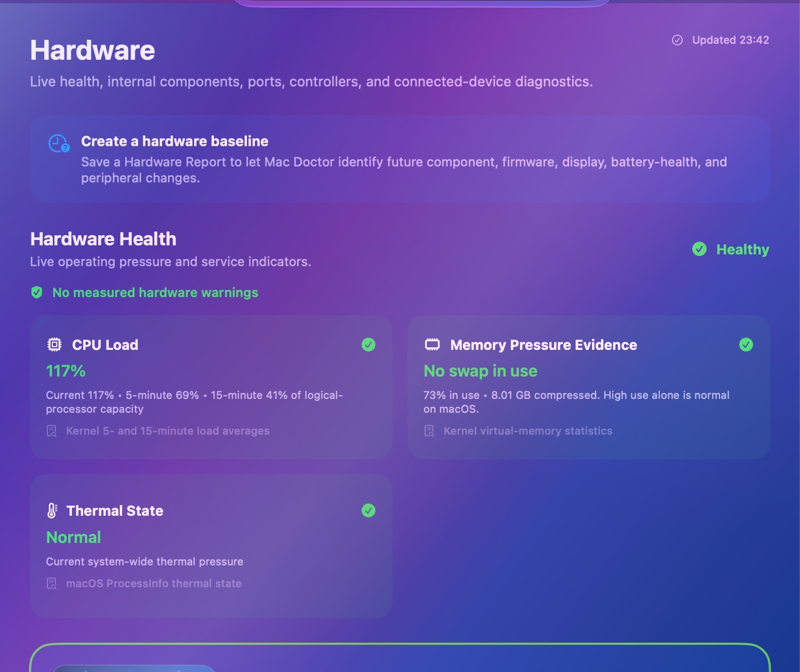Screen dimensions: 800x672
Task: Click the source icon beside macOS ProcessInfo
Action: (x=52, y=583)
